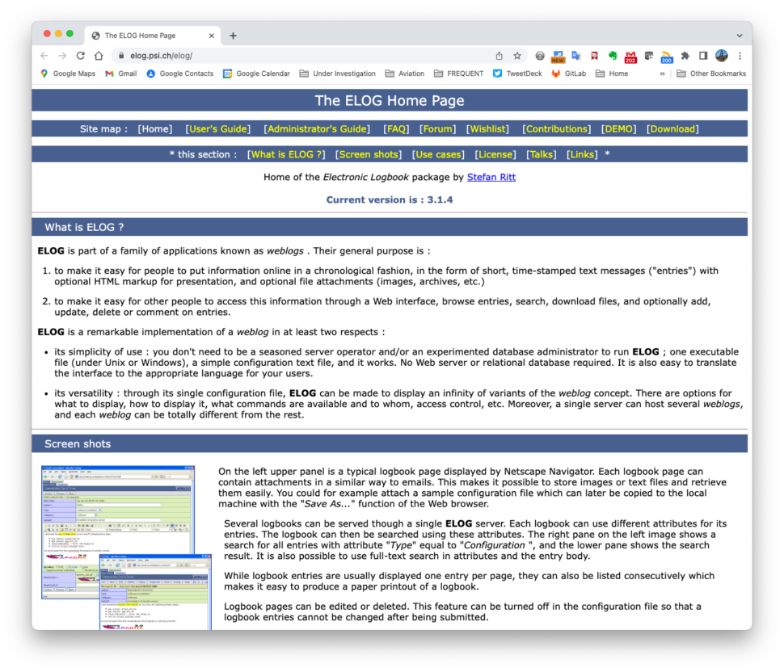
Task: Open the RSS feed extension icon
Action: tap(666, 56)
